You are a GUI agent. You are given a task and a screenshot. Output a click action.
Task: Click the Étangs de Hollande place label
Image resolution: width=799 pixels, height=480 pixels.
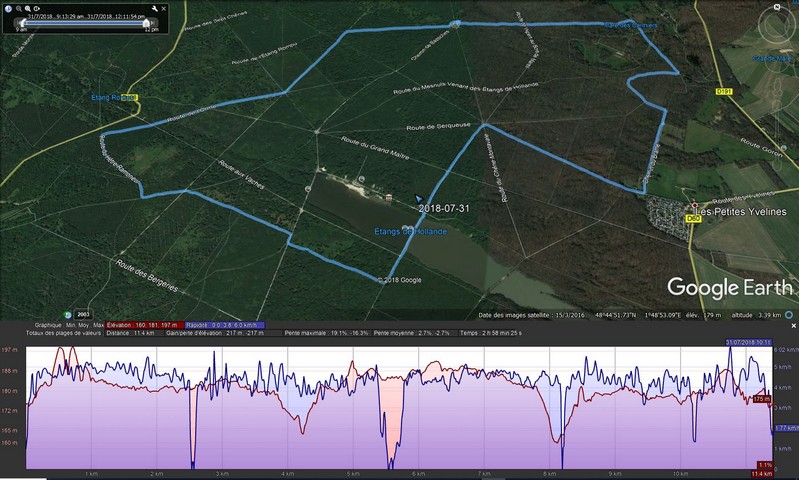(x=411, y=231)
